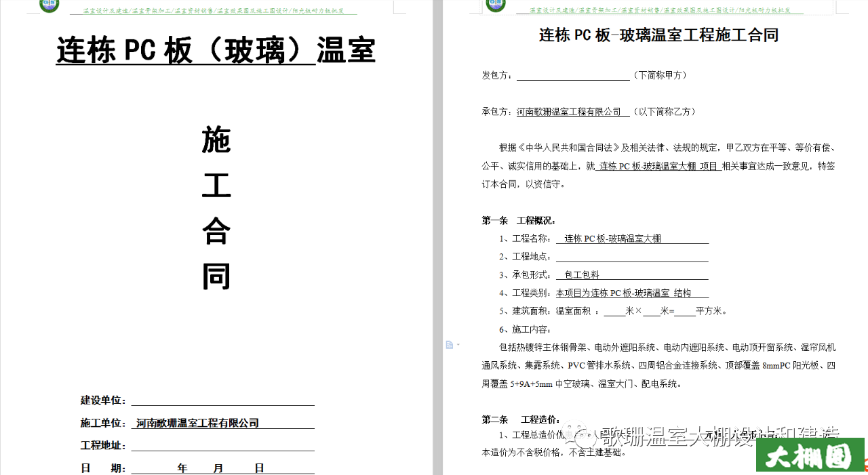Click 年 in the cover date line

point(182,468)
